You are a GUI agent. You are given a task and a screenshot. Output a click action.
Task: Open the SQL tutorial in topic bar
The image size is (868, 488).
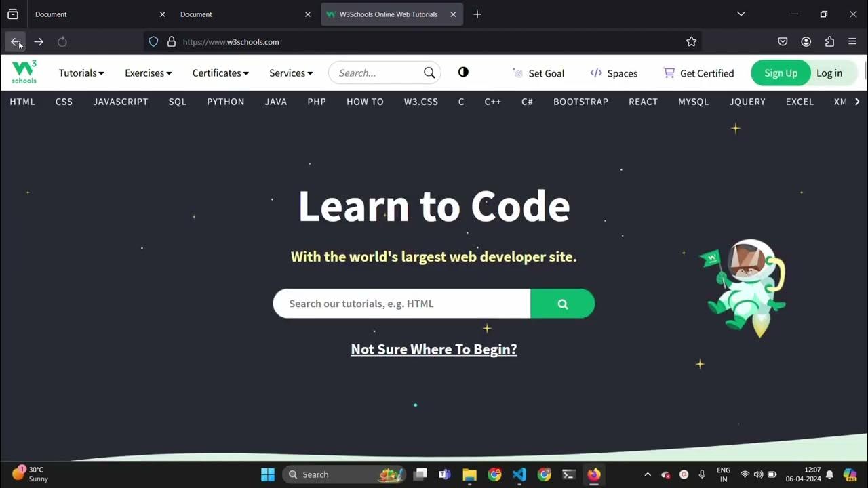pyautogui.click(x=178, y=102)
